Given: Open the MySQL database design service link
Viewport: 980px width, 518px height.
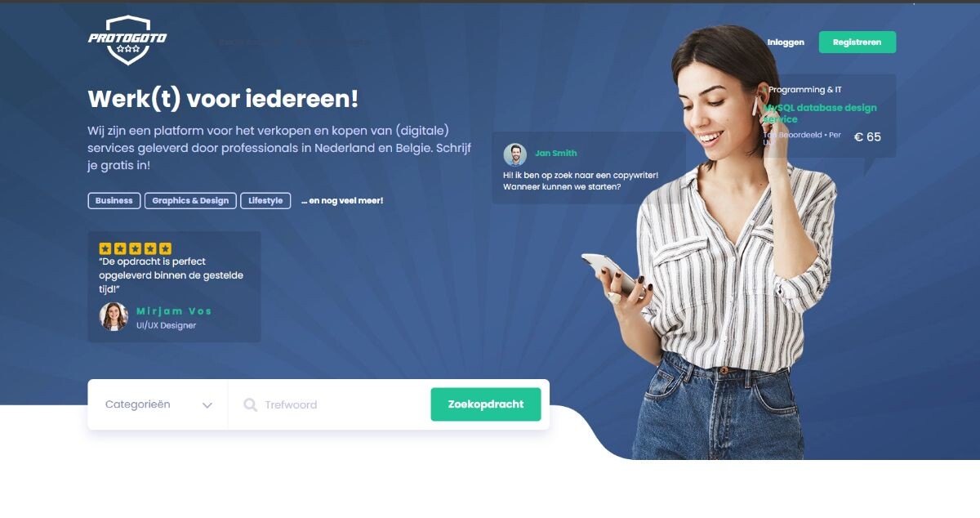Looking at the screenshot, I should [x=820, y=113].
